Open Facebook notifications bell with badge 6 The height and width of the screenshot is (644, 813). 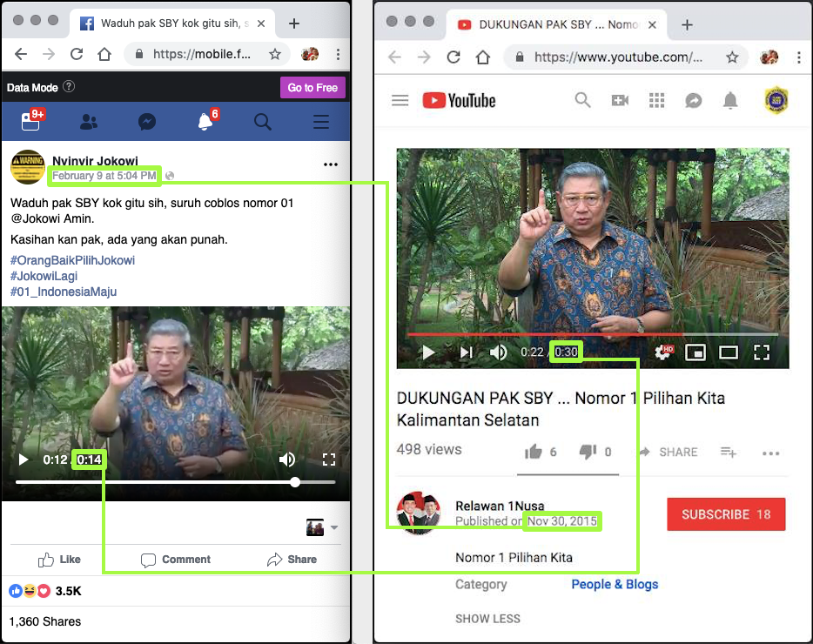205,123
